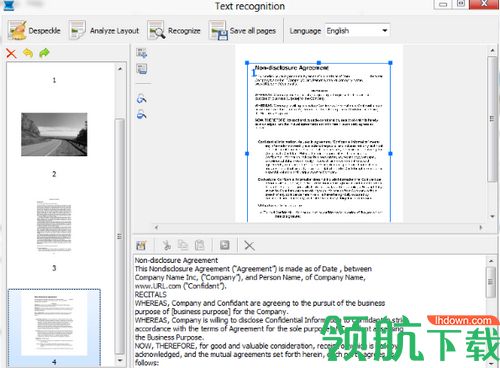Image resolution: width=500 pixels, height=368 pixels.
Task: Save recognized text with floppy disk icon
Action: [x=225, y=245]
